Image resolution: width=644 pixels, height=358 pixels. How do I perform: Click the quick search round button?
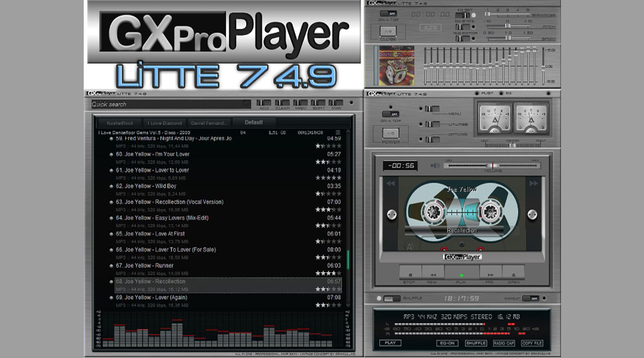246,104
